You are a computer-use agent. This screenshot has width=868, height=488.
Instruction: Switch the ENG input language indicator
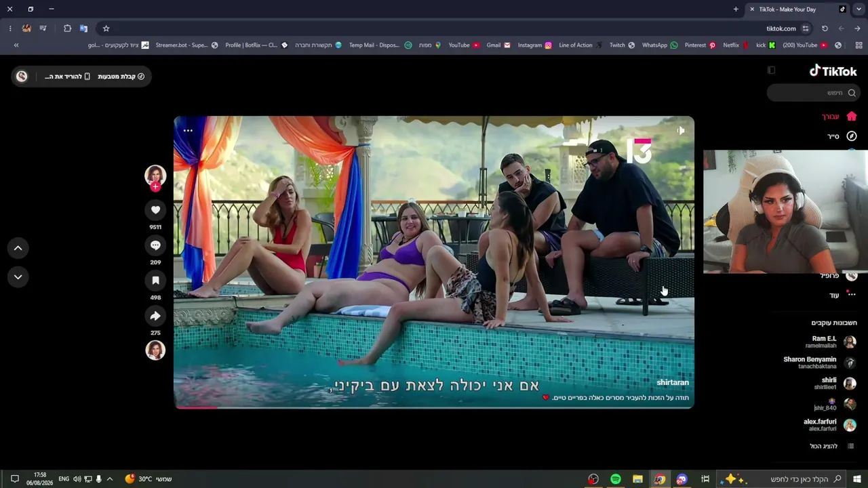point(64,479)
